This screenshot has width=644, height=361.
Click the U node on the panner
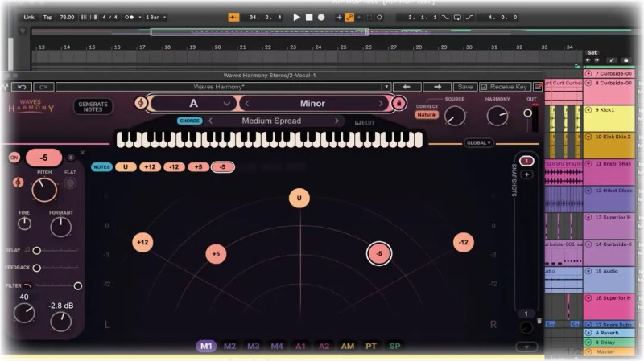tap(299, 198)
